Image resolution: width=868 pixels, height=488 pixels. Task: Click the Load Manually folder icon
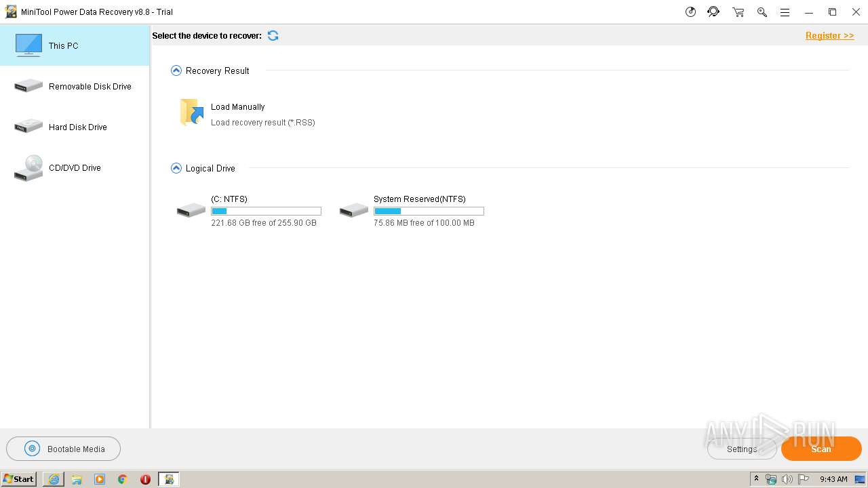192,113
